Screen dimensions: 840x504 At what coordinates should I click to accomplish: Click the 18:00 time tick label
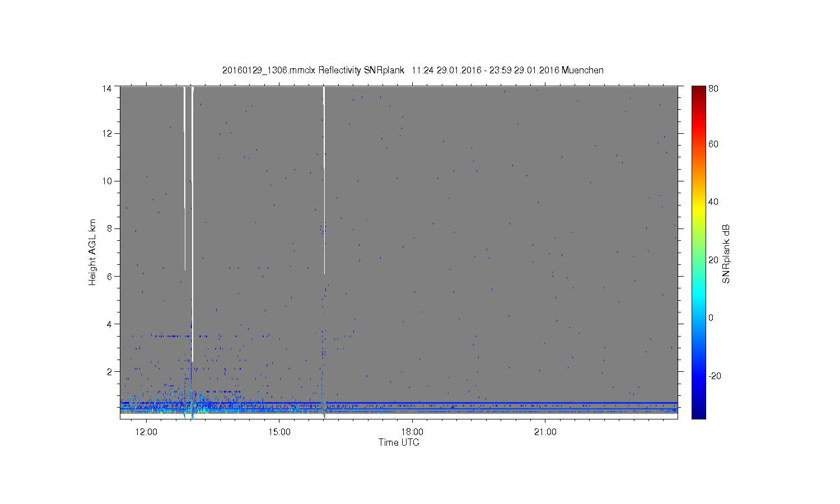(x=412, y=432)
